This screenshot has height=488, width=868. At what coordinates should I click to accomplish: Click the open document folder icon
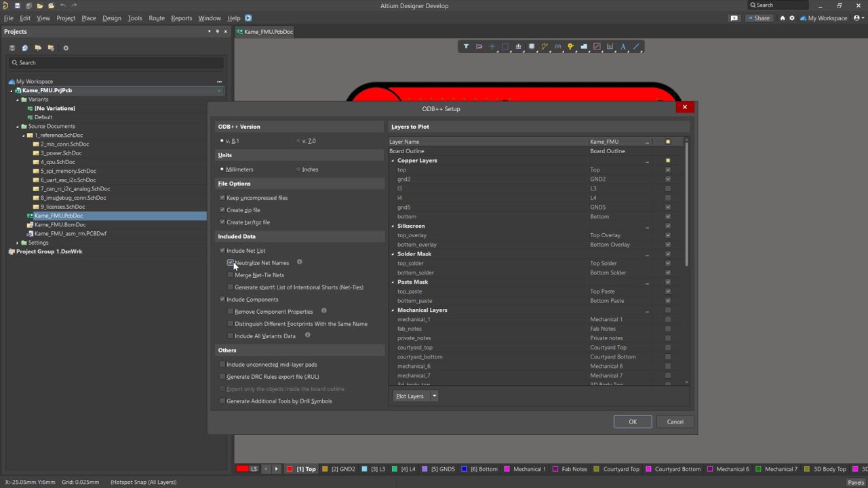click(x=40, y=6)
